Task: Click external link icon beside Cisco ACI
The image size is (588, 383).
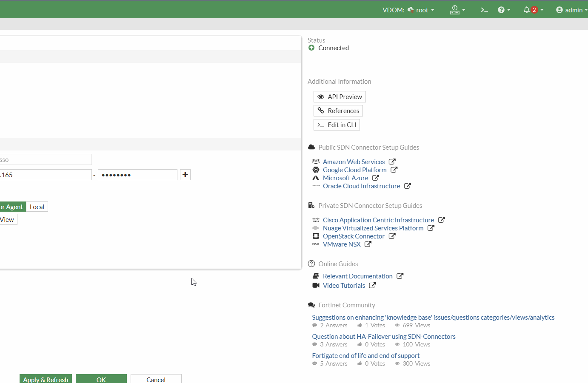Action: 442,220
